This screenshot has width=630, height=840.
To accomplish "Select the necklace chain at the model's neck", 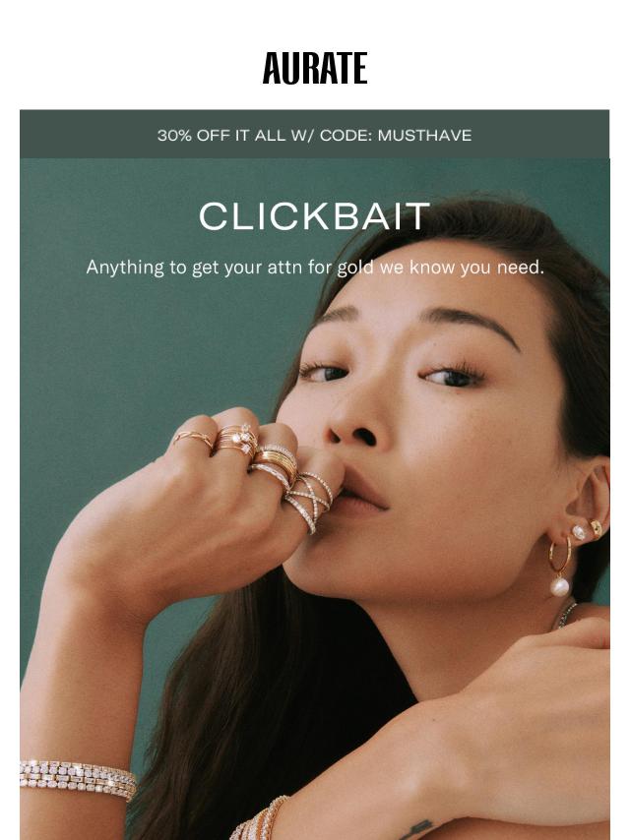I will 565,615.
